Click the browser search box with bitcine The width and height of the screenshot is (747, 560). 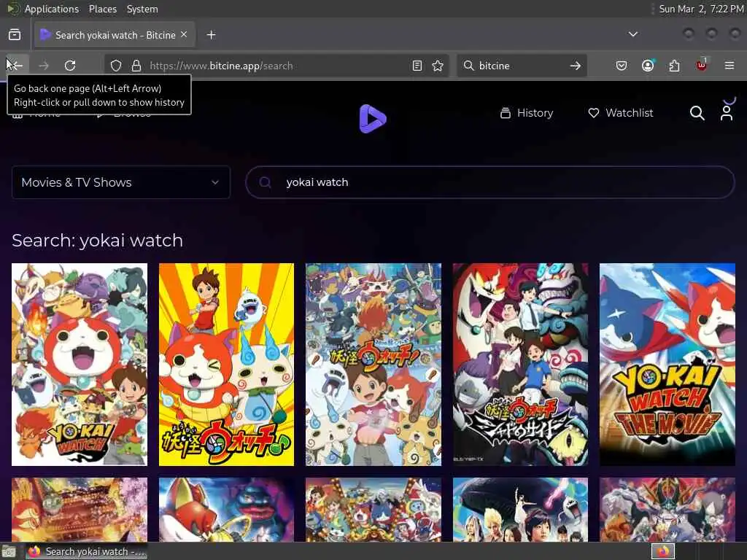[x=522, y=66]
